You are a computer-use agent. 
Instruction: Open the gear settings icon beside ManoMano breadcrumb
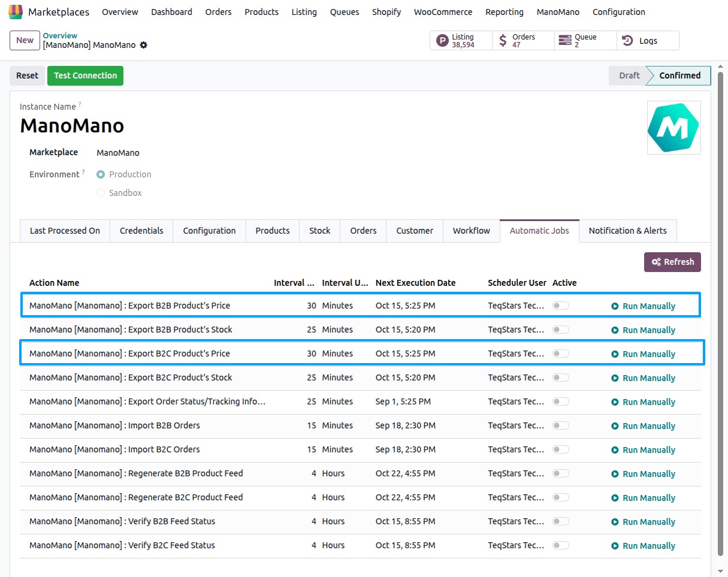click(x=144, y=45)
